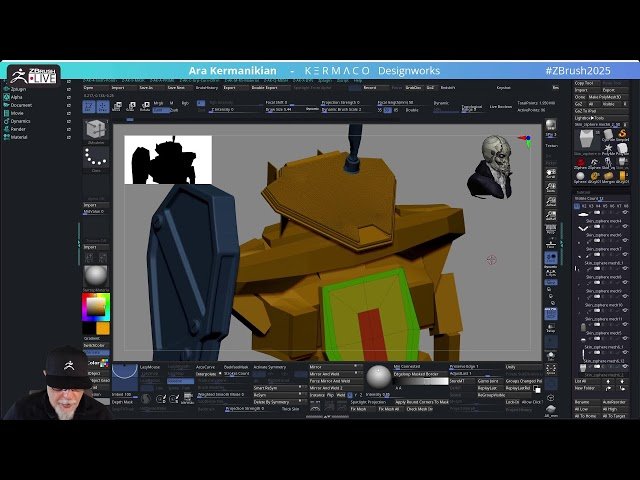Open Lightbox Tools
The height and width of the screenshot is (480, 640).
click(x=601, y=118)
